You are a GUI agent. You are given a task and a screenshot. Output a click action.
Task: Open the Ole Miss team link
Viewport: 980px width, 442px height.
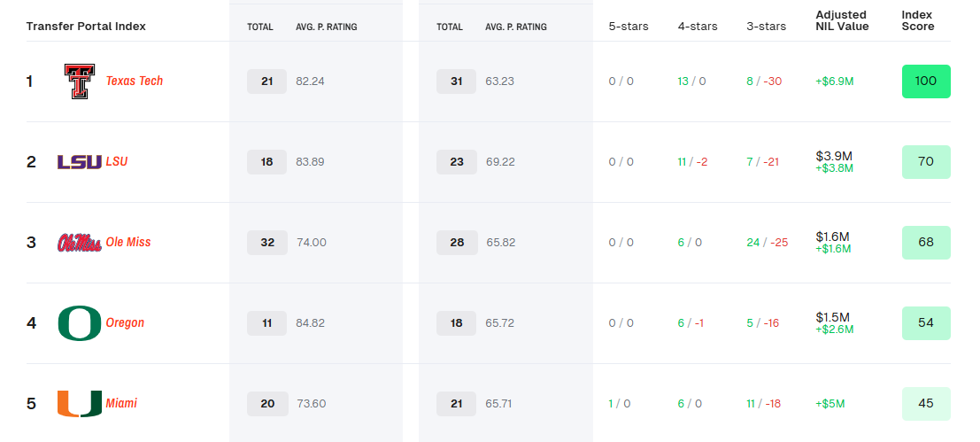click(x=128, y=242)
